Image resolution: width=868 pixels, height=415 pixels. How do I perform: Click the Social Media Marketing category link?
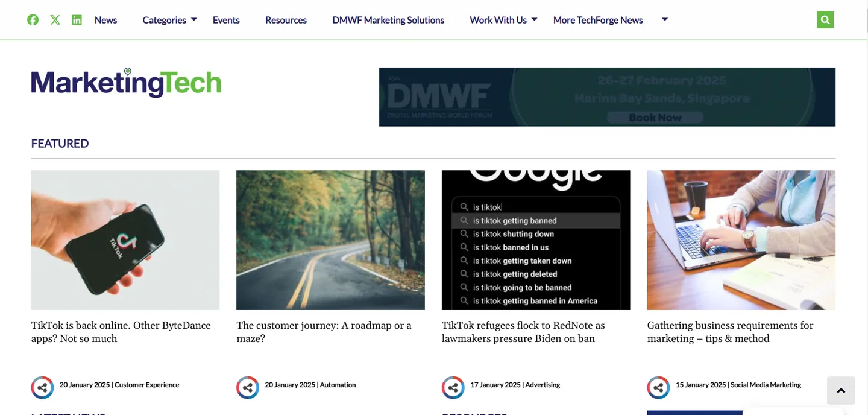tap(766, 385)
